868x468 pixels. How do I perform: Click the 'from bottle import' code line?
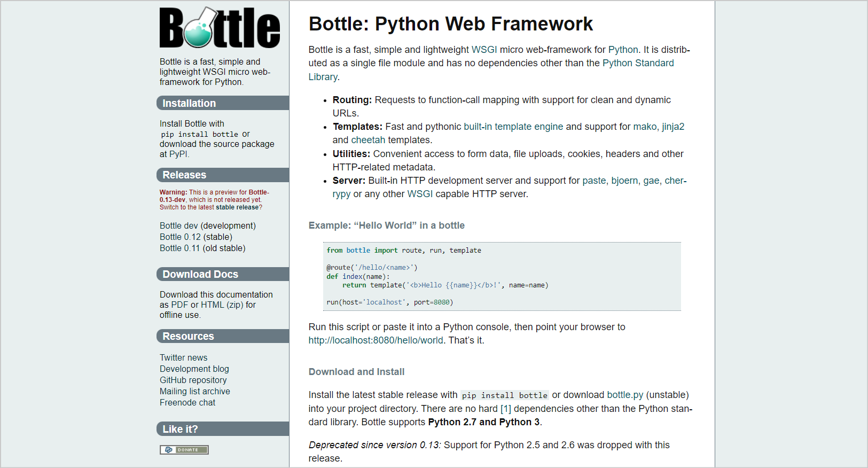[x=404, y=250]
